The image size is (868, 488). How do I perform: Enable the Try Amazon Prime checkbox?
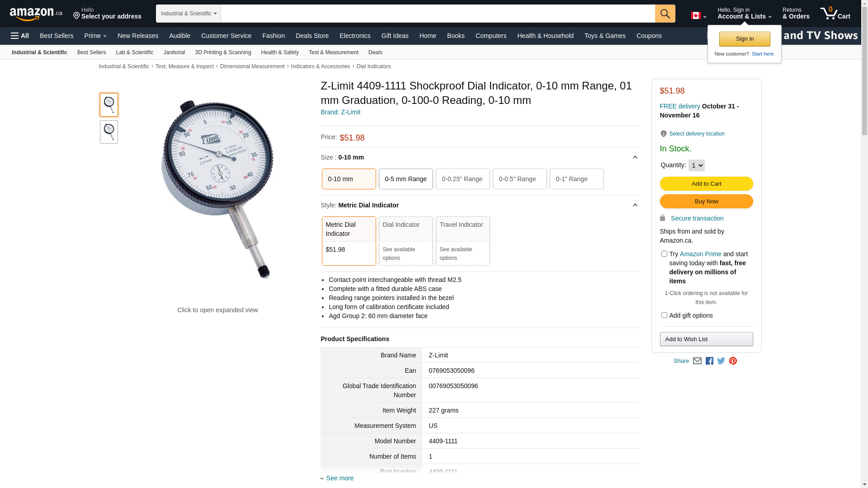click(x=664, y=254)
